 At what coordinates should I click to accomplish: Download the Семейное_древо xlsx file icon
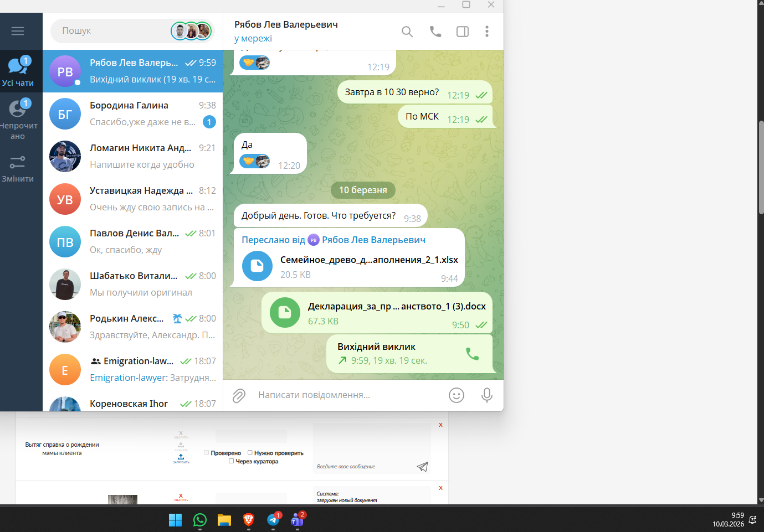(257, 266)
